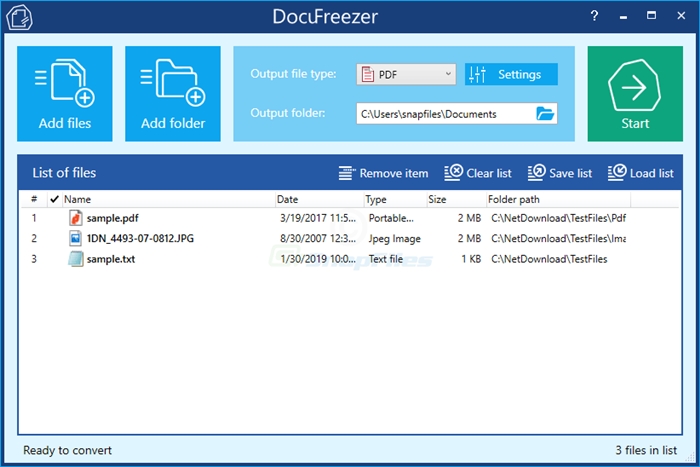The height and width of the screenshot is (467, 700).
Task: Click the date 3/19/2017 11:5... cell
Action: click(x=318, y=218)
